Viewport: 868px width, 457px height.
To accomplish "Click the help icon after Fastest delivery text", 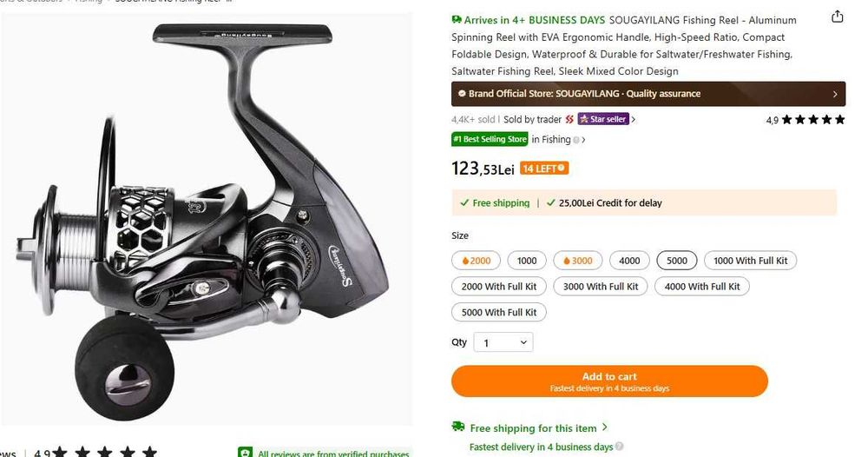I will point(620,446).
